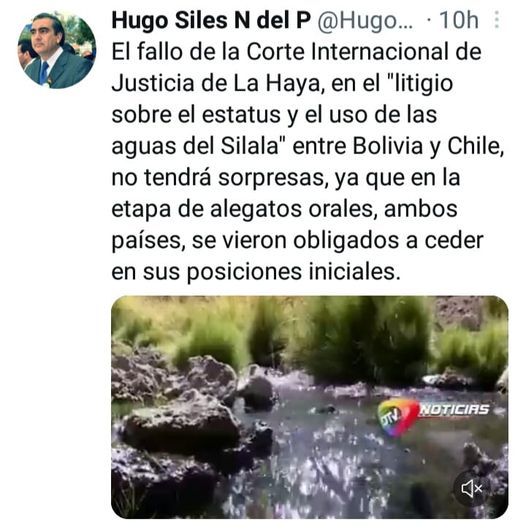Click the phrase "se vieron obligados a ceder"
Image resolution: width=526 pixels, height=525 pixels.
click(338, 240)
